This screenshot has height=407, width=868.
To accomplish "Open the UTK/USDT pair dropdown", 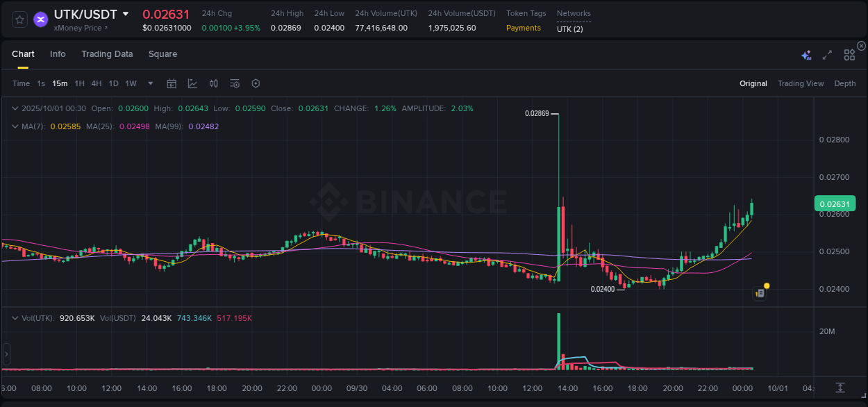I will pyautogui.click(x=126, y=14).
